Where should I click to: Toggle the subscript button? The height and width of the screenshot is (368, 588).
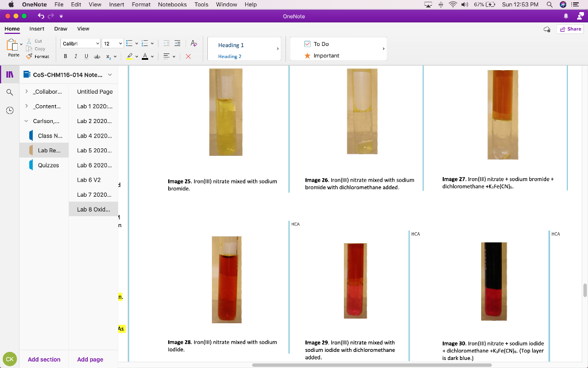(x=109, y=56)
